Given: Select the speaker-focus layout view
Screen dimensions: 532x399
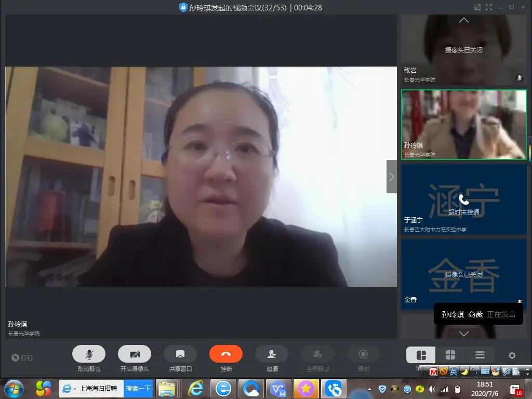Looking at the screenshot, I should [x=421, y=355].
